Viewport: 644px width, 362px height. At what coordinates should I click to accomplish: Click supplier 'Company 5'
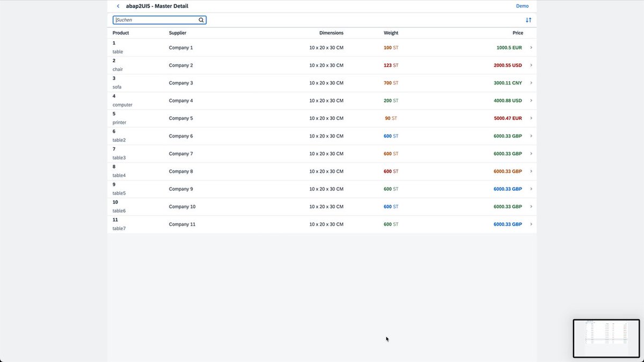coord(181,118)
